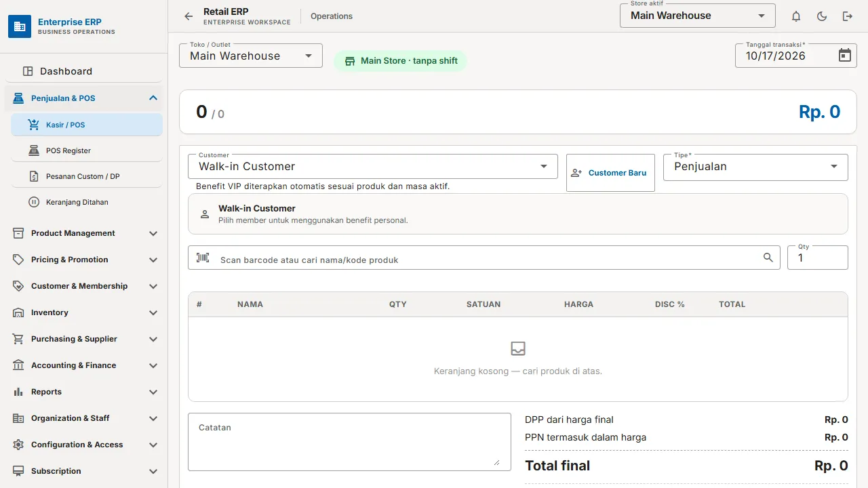Click the Main Store tanpa shift chip
The image size is (868, 488).
coord(401,61)
